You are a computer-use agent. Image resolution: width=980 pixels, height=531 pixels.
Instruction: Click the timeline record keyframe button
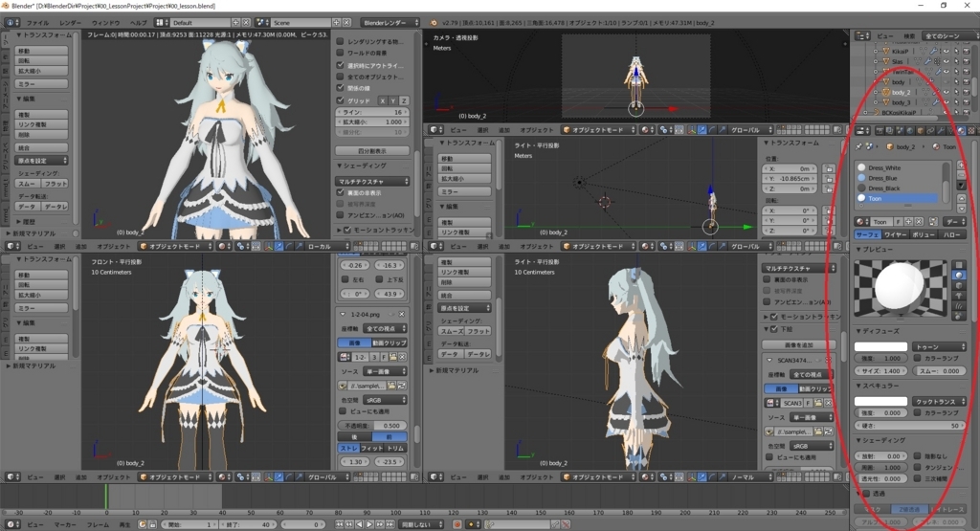click(x=457, y=524)
